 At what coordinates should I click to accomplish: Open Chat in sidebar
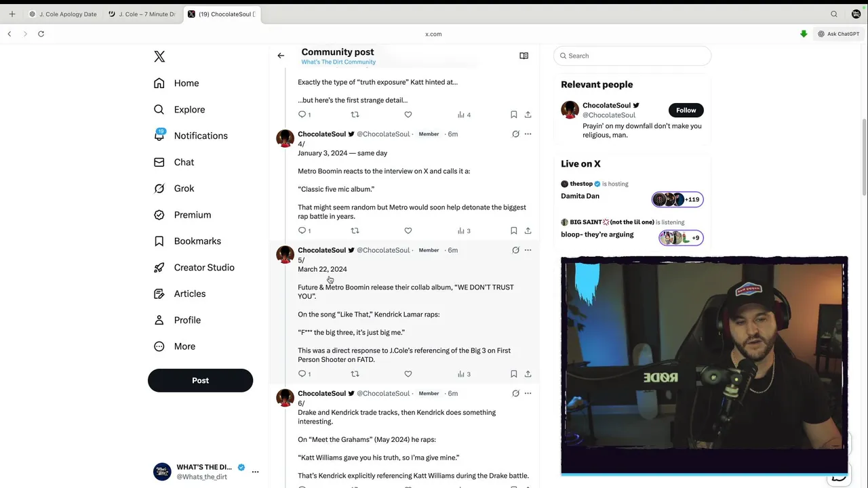click(x=174, y=163)
